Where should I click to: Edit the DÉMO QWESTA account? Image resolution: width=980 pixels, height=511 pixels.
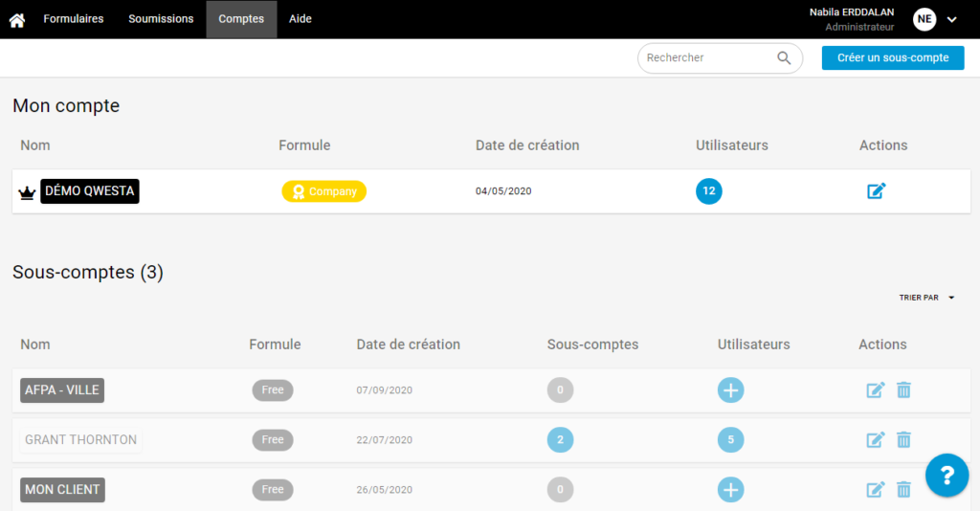tap(877, 190)
